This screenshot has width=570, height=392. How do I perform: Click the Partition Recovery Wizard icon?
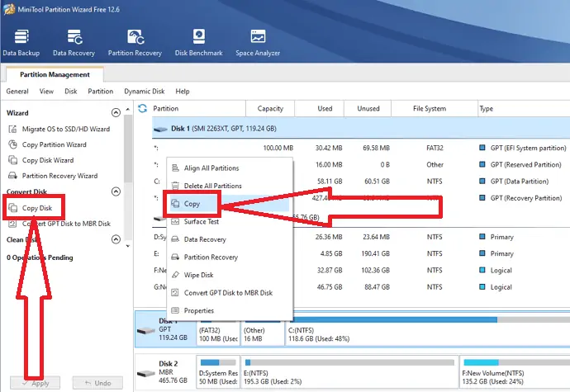pyautogui.click(x=12, y=176)
